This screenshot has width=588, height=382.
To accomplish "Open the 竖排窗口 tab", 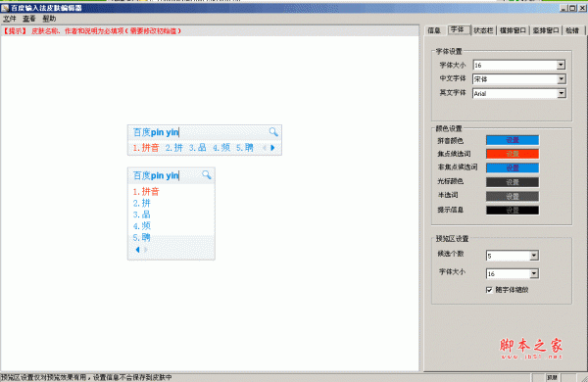I will (x=546, y=30).
